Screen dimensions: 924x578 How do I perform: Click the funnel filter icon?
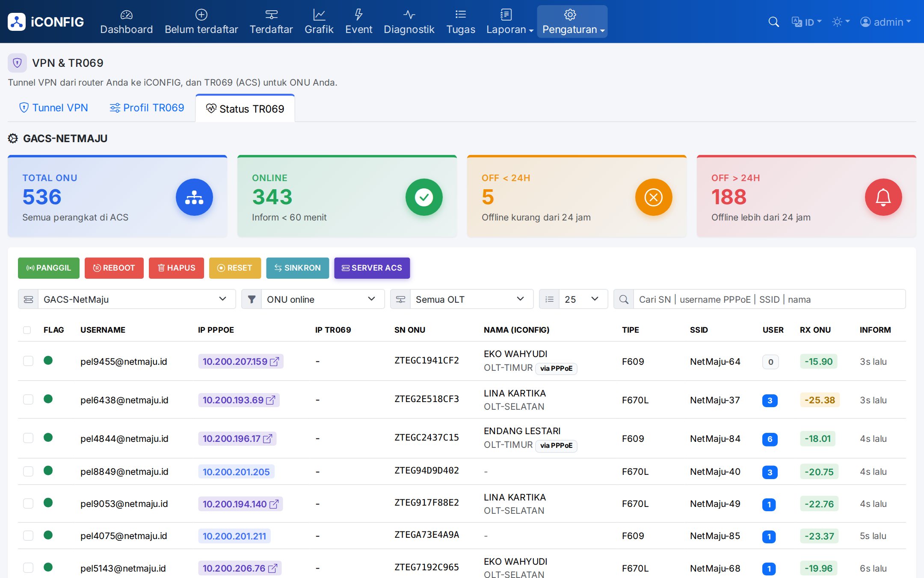pos(252,299)
